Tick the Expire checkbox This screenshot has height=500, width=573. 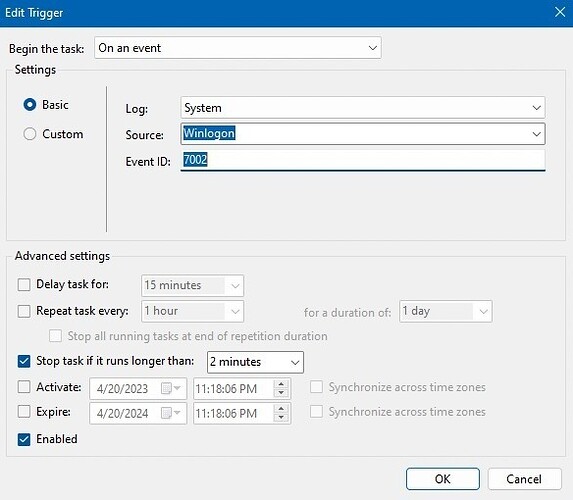(x=24, y=412)
